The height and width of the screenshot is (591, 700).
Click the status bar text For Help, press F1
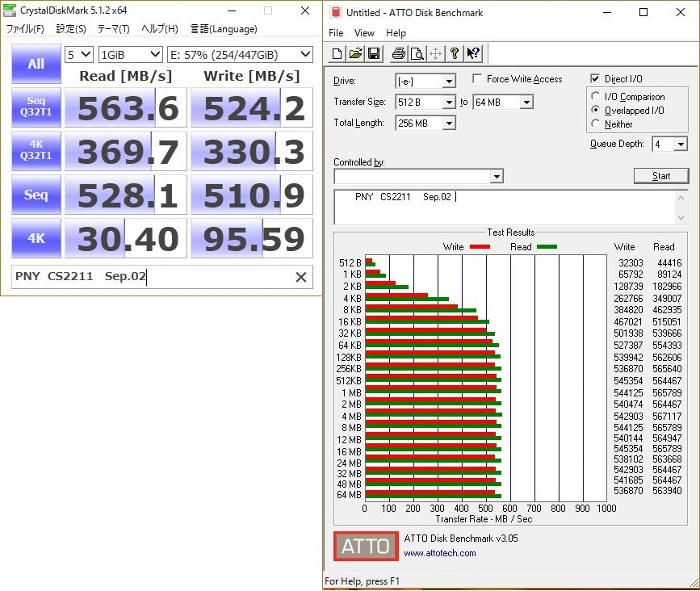pos(362,581)
